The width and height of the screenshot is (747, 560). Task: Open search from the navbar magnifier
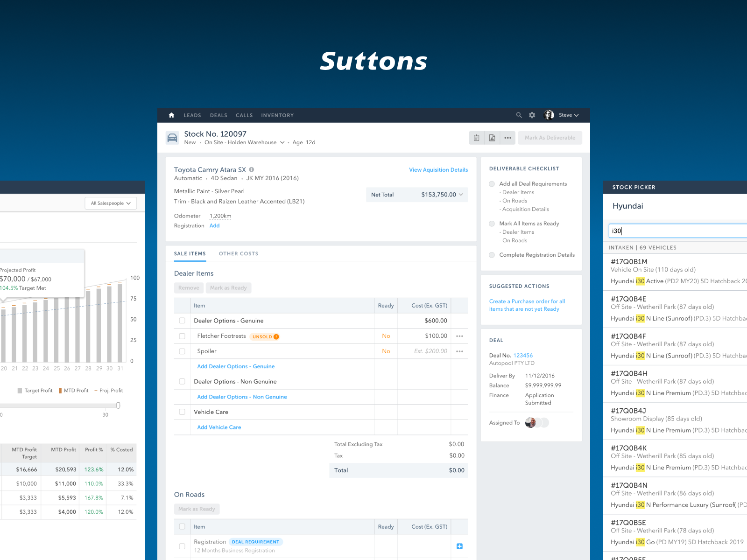pos(519,115)
